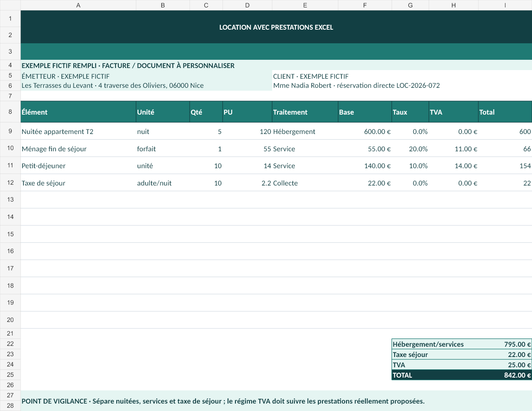Select the 'Unité' table header

click(163, 112)
